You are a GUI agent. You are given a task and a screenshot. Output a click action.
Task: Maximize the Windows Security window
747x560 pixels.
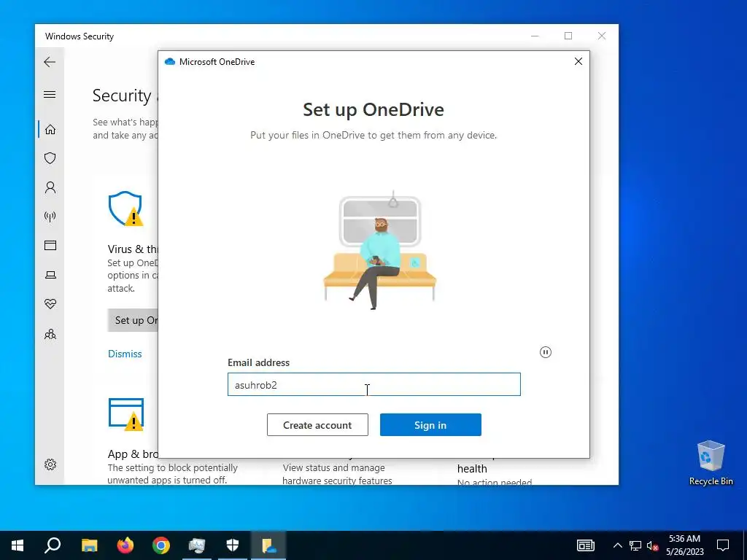point(568,36)
